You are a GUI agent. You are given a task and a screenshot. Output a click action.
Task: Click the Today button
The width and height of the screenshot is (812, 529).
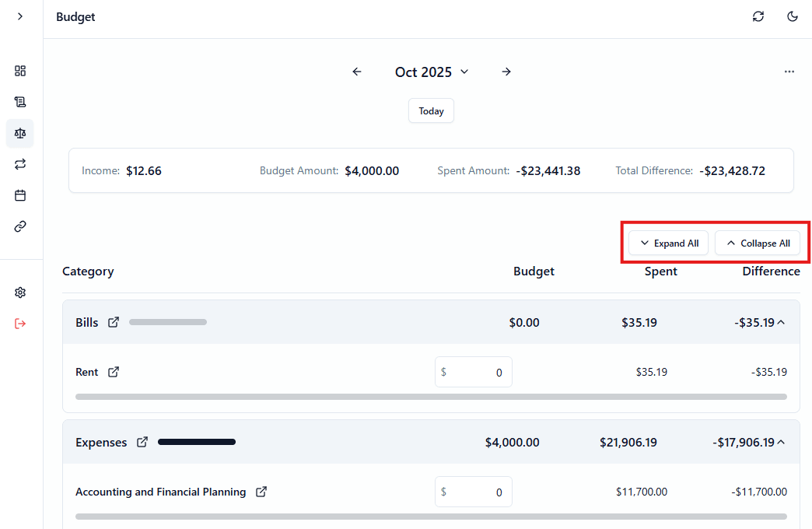(431, 110)
